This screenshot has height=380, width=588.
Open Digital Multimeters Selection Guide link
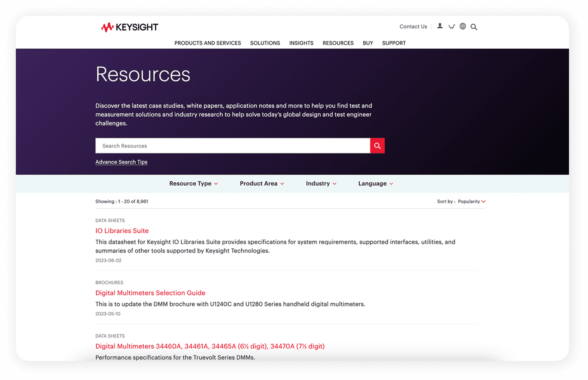[x=150, y=293]
